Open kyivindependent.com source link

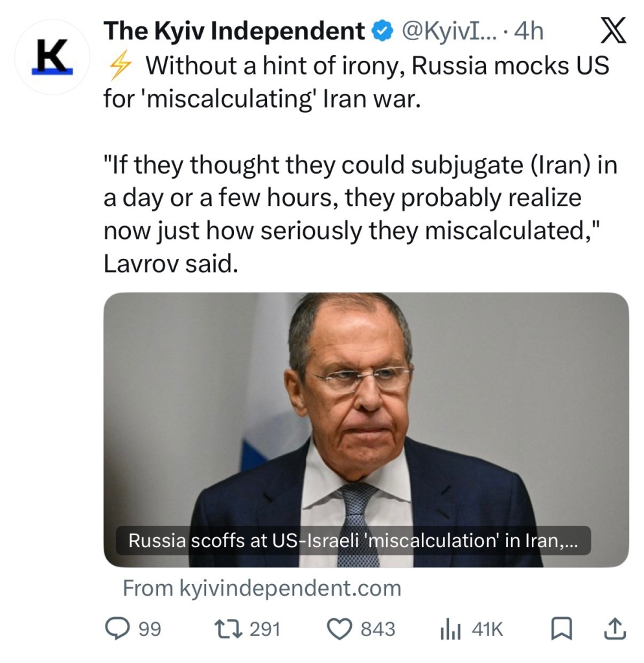(x=262, y=588)
